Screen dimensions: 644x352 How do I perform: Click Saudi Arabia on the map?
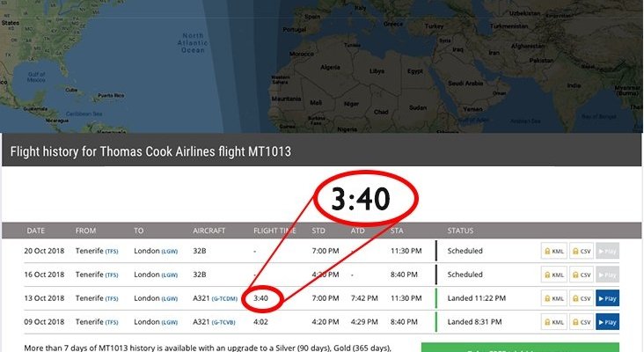pyautogui.click(x=465, y=83)
